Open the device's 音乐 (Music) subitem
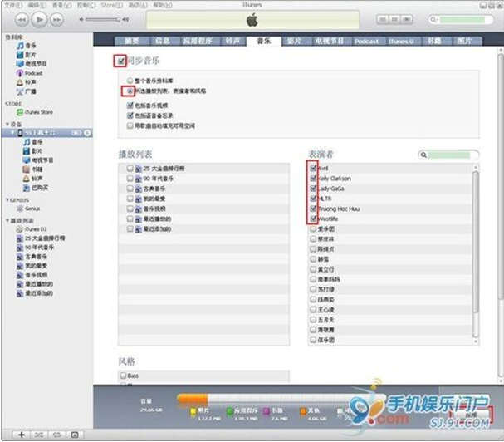Viewport: 504px width, 442px height. (33, 142)
